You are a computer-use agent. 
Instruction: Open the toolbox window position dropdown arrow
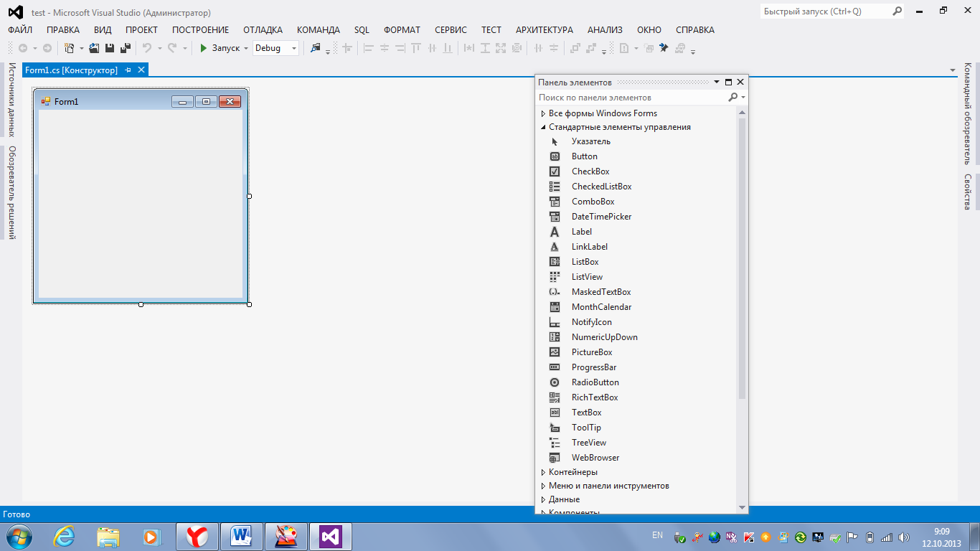point(716,82)
